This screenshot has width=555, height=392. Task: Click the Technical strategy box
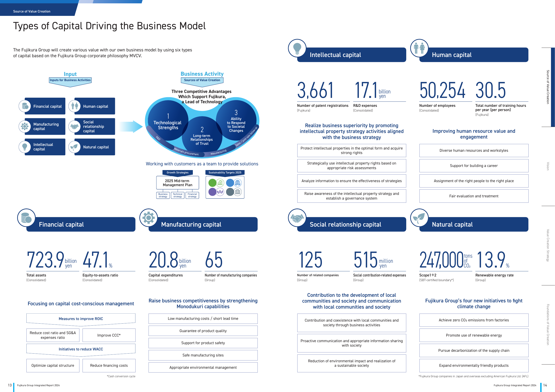(x=177, y=195)
